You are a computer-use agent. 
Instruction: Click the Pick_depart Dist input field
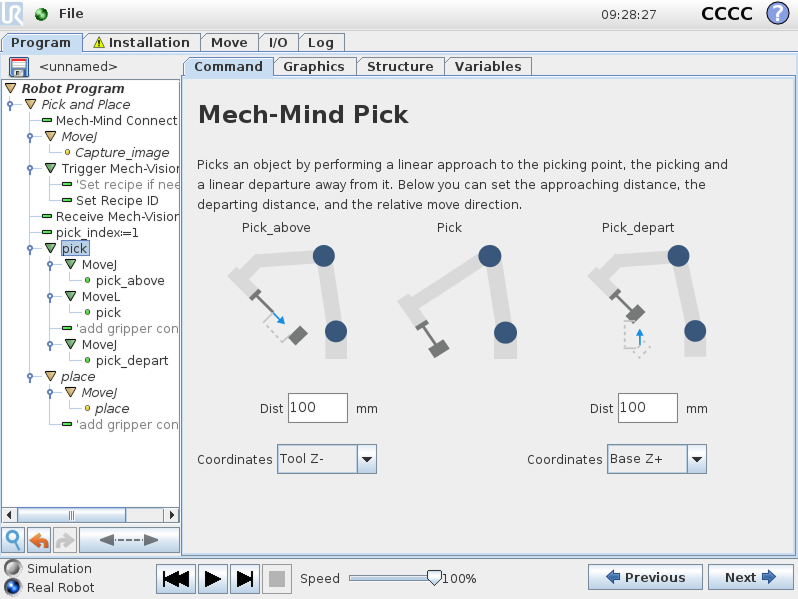point(648,408)
